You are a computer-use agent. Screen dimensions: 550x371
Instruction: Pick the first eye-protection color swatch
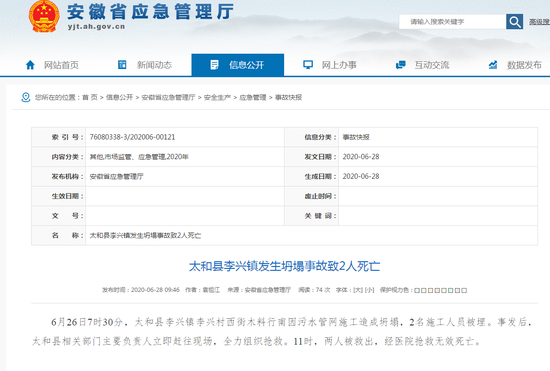(417, 290)
